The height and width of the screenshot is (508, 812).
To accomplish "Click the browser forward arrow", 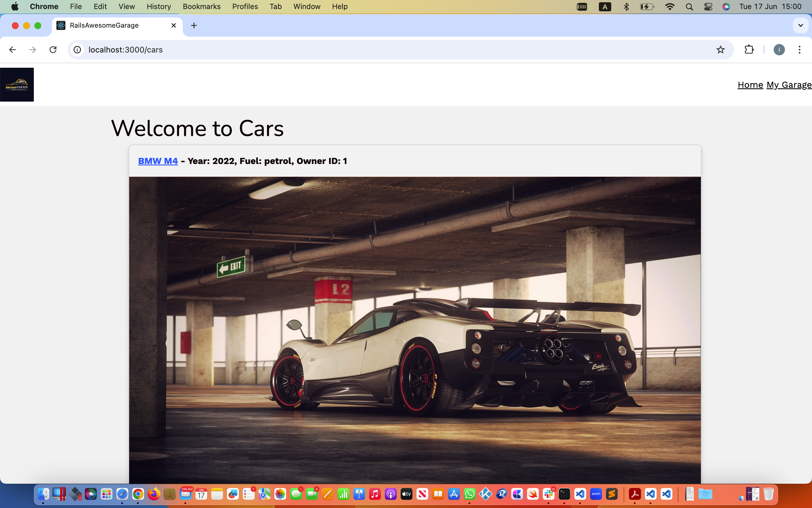I will pyautogui.click(x=32, y=50).
